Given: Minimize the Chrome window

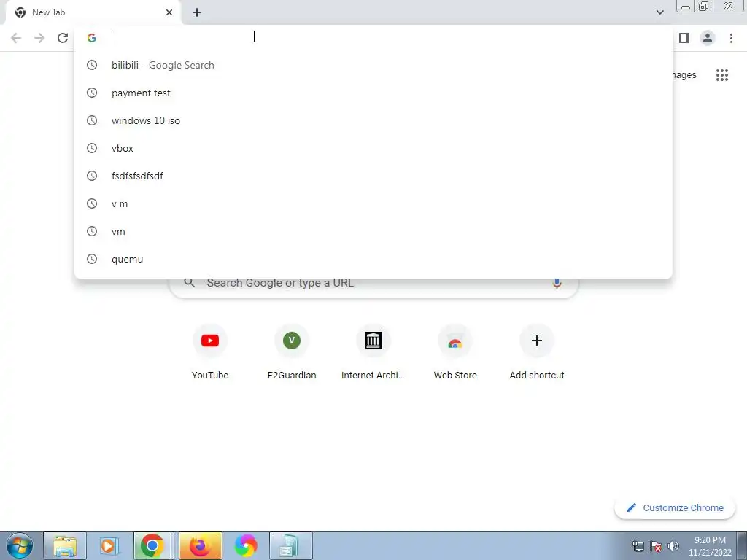Looking at the screenshot, I should click(686, 6).
